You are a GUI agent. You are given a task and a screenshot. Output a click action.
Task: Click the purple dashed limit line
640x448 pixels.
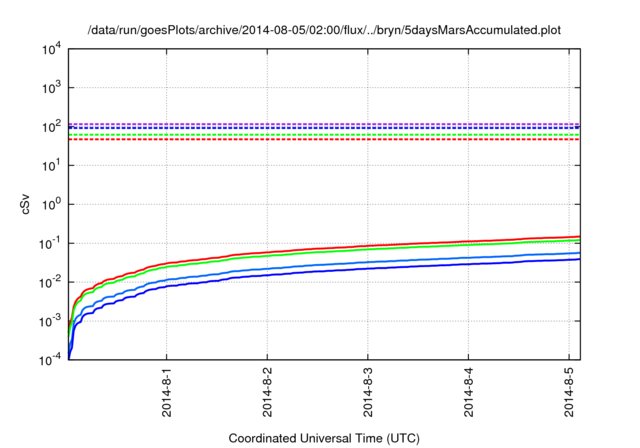pyautogui.click(x=324, y=124)
